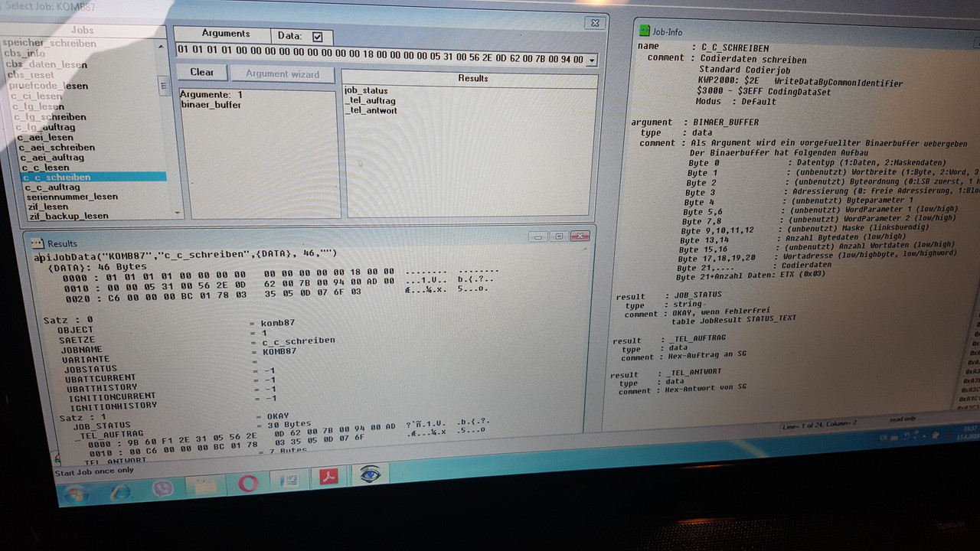Open Viber from the taskbar
980x551 pixels.
tap(162, 488)
